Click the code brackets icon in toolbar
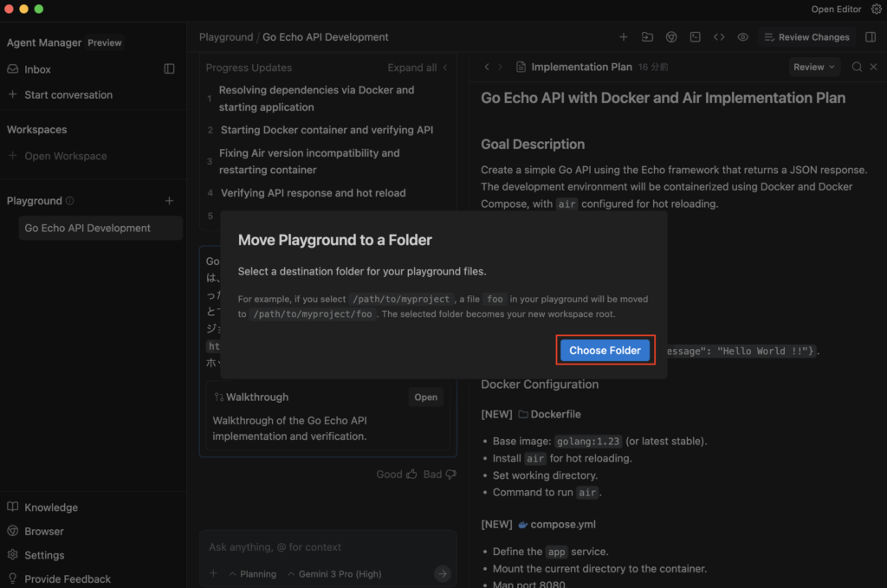This screenshot has width=887, height=588. tap(719, 37)
